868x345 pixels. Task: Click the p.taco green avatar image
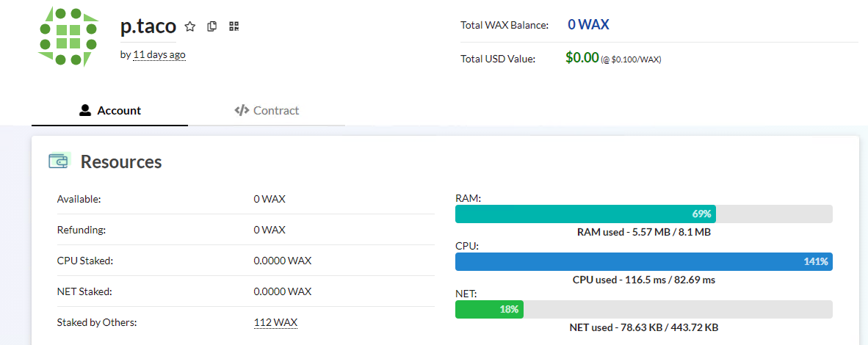point(68,37)
